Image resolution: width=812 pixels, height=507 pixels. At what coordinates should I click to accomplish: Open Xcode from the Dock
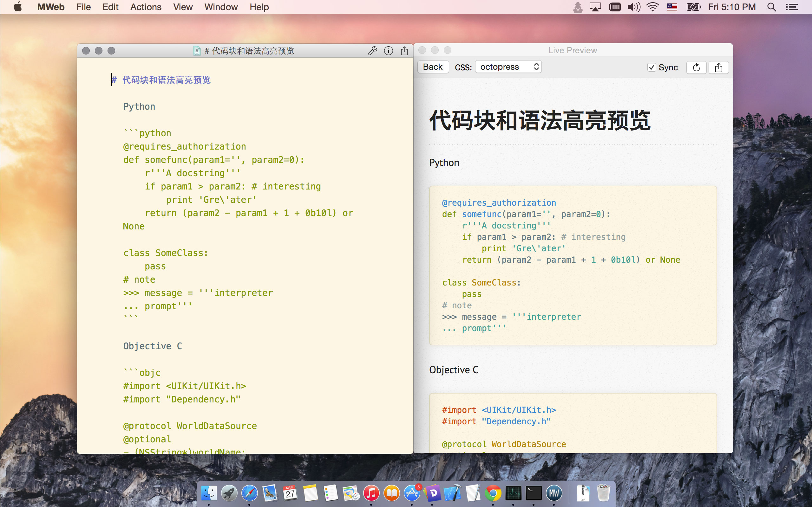[453, 493]
